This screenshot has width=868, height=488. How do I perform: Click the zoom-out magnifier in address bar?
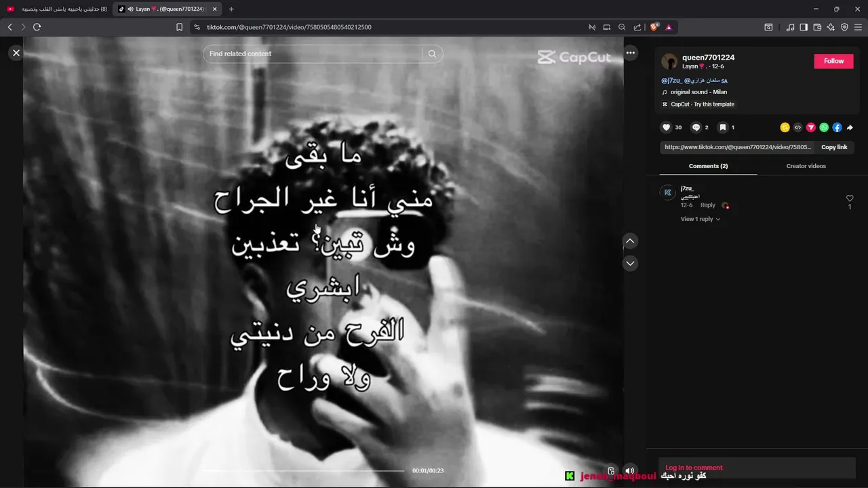pyautogui.click(x=622, y=27)
